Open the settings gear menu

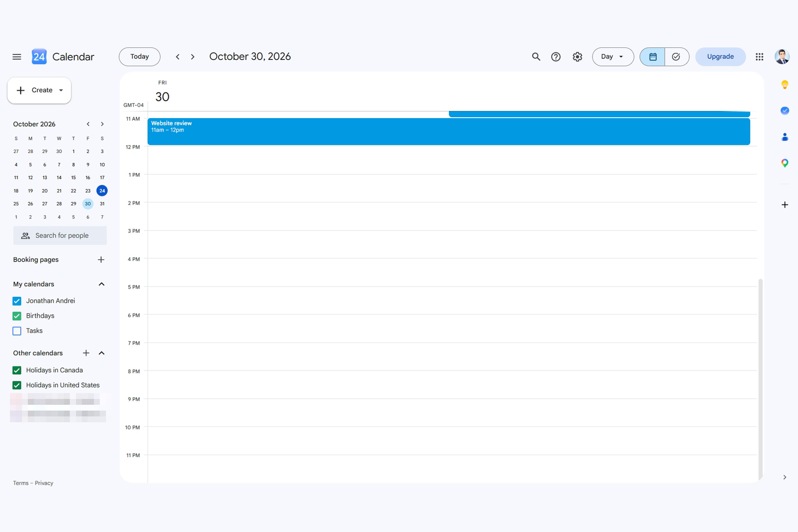tap(578, 57)
